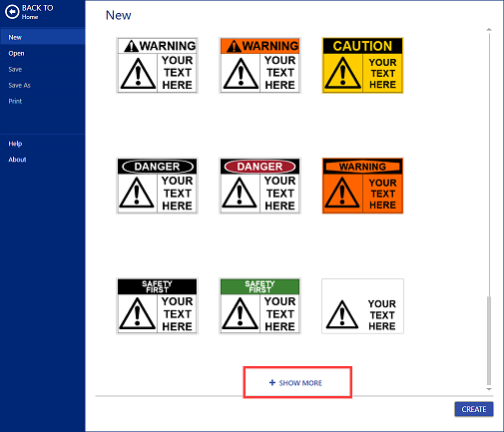Select the black-oval DANGER sign template
The width and height of the screenshot is (504, 432).
pos(157,186)
